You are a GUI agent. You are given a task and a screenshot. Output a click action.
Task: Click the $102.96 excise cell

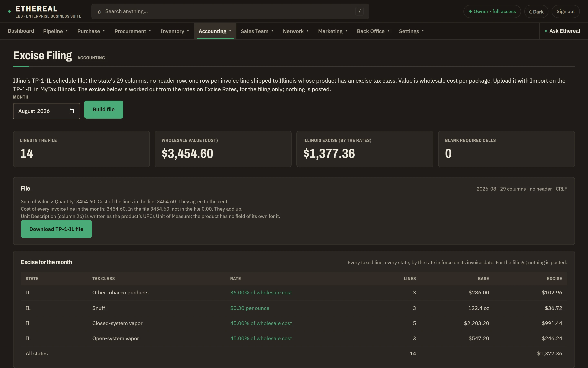pos(552,293)
